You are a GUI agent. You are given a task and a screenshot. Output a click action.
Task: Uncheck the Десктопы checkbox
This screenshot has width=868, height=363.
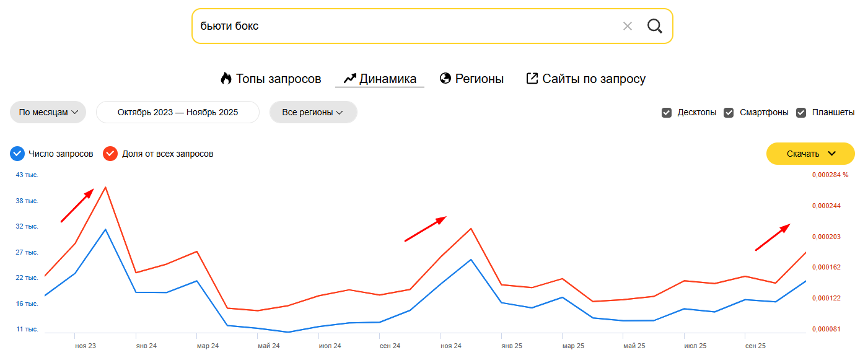(x=667, y=113)
